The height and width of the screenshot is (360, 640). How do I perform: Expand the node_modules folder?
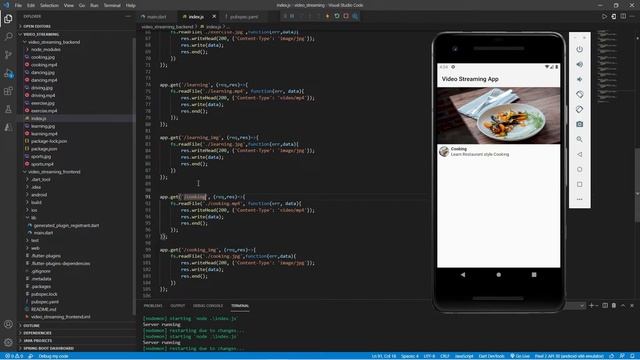tap(45, 49)
